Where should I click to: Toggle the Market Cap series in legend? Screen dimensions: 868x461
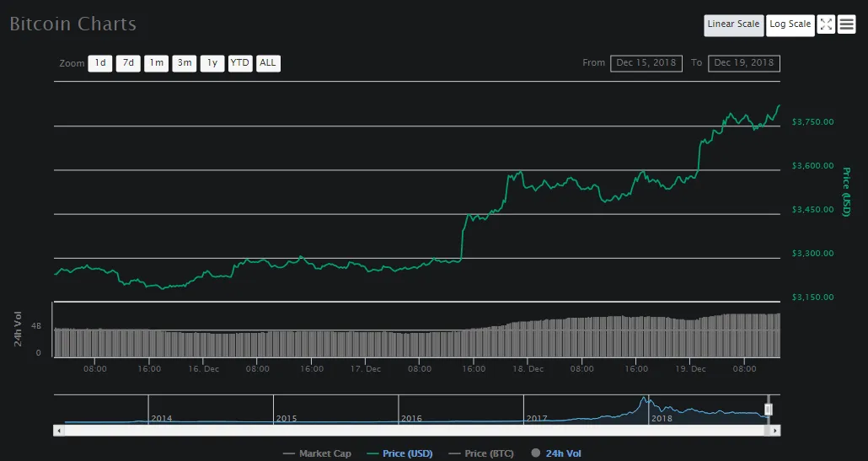(x=317, y=453)
